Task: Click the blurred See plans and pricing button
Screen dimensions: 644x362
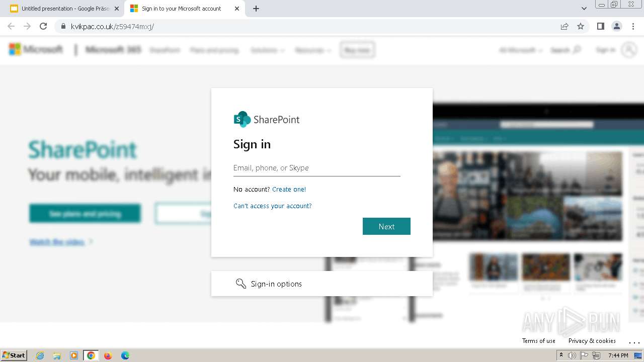Action: (x=85, y=214)
